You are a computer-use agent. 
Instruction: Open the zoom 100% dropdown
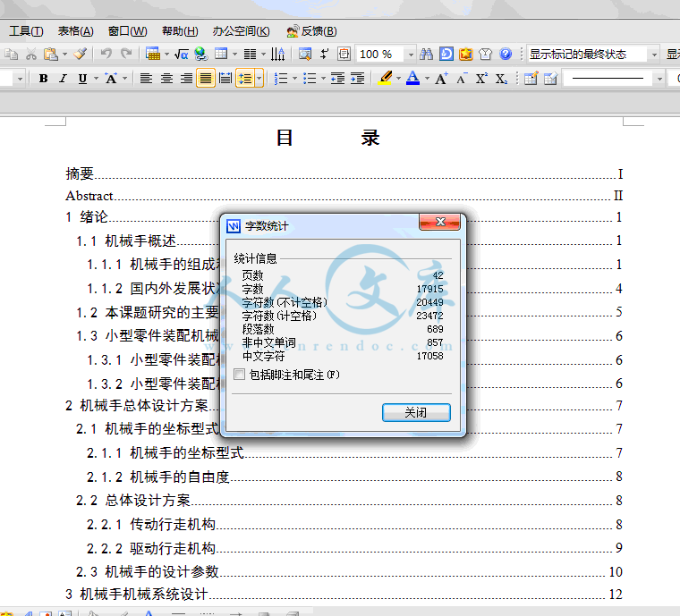(x=411, y=55)
